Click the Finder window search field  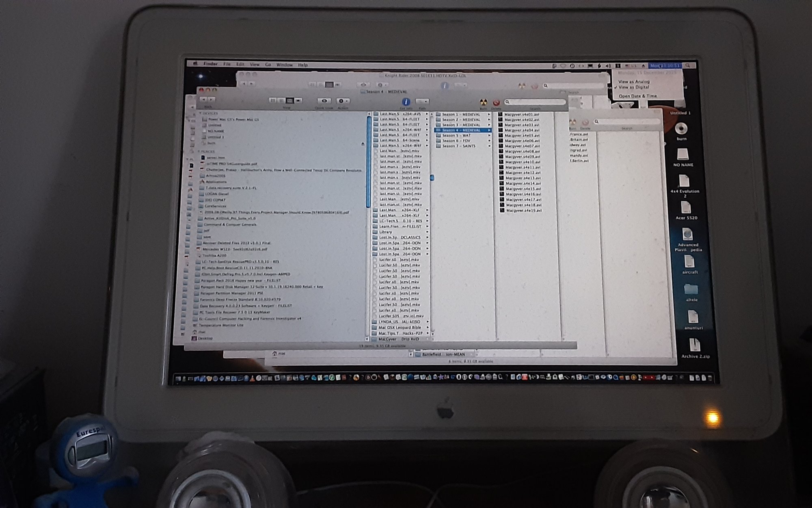[x=536, y=102]
